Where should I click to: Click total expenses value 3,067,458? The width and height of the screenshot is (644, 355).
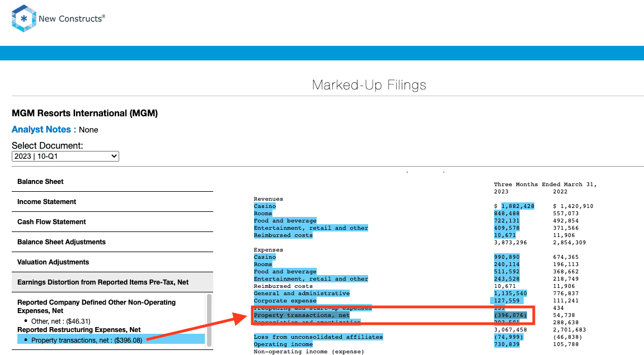click(510, 329)
